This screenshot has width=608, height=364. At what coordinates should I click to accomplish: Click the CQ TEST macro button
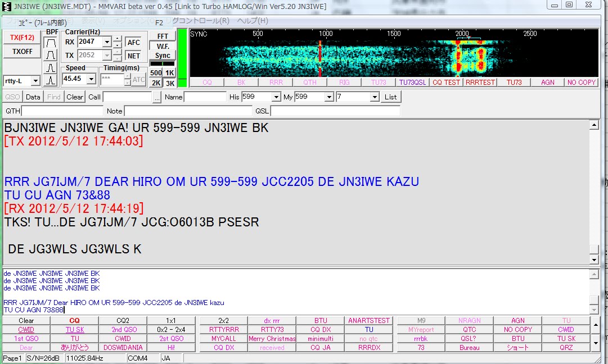447,83
